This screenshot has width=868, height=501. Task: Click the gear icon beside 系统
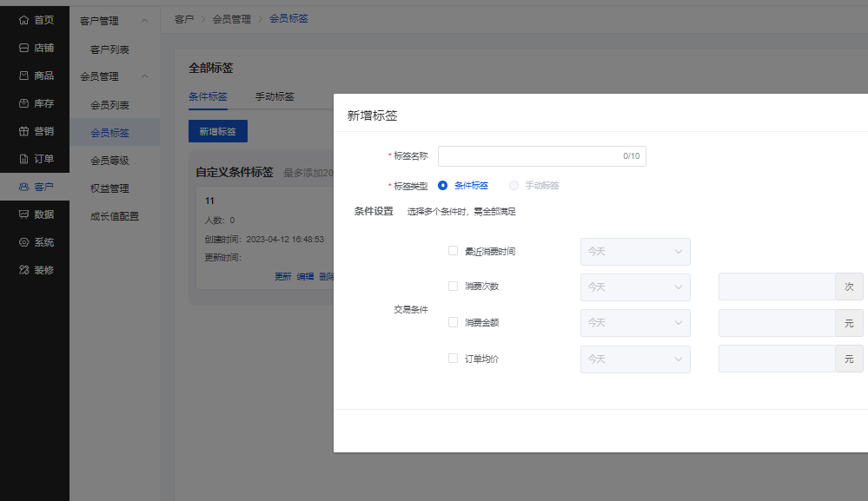click(23, 242)
